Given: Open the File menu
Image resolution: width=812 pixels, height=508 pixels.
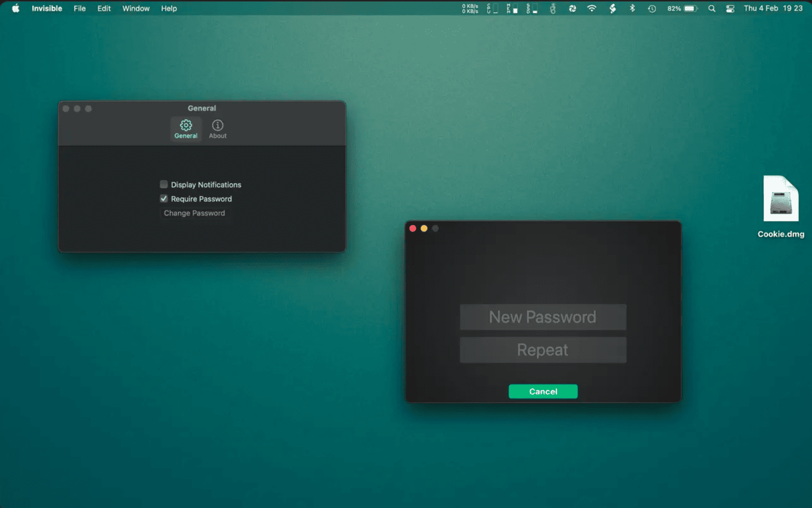Looking at the screenshot, I should pyautogui.click(x=79, y=8).
